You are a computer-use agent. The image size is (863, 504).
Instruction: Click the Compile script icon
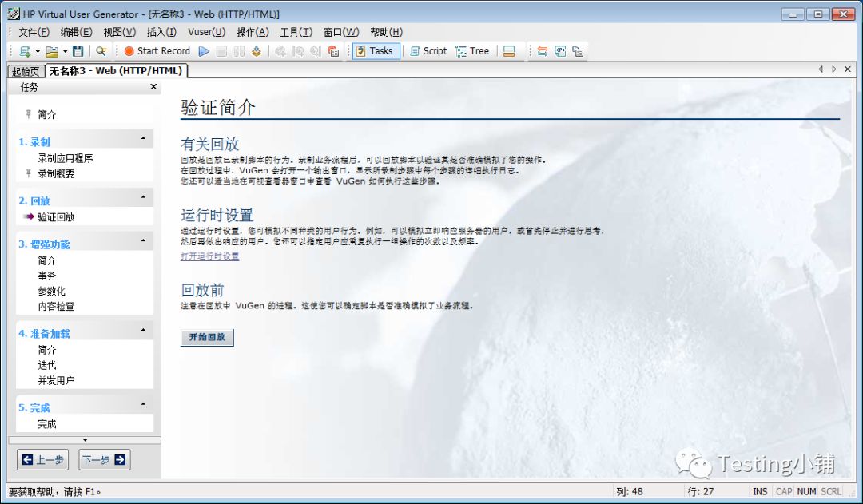click(256, 51)
